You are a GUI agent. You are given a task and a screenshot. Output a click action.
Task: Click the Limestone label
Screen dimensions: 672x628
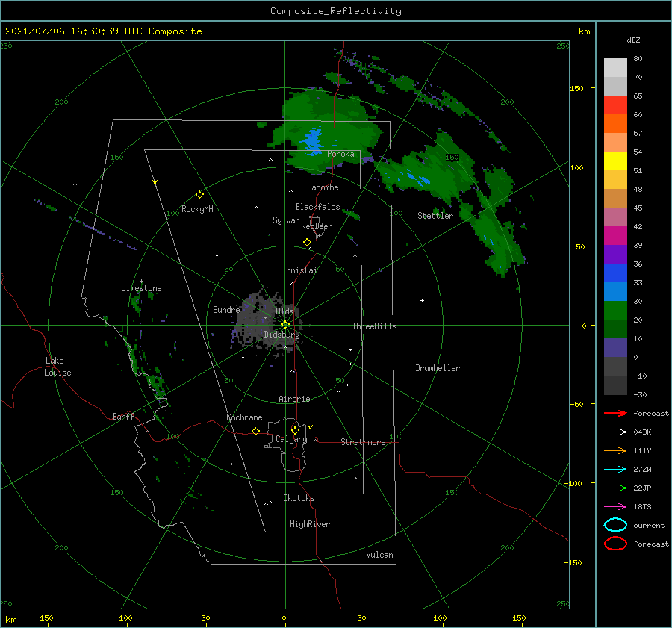(x=141, y=288)
